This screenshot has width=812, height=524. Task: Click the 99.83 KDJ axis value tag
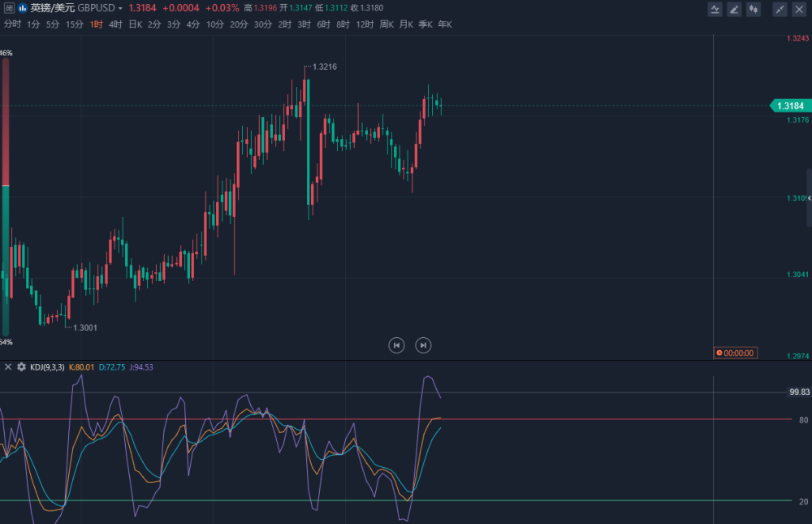799,392
